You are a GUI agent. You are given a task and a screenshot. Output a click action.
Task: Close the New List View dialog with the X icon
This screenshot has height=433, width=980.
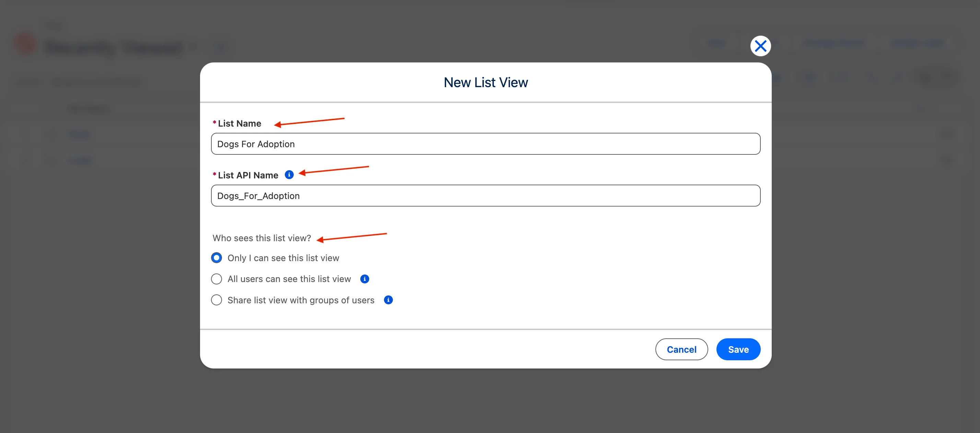click(760, 46)
